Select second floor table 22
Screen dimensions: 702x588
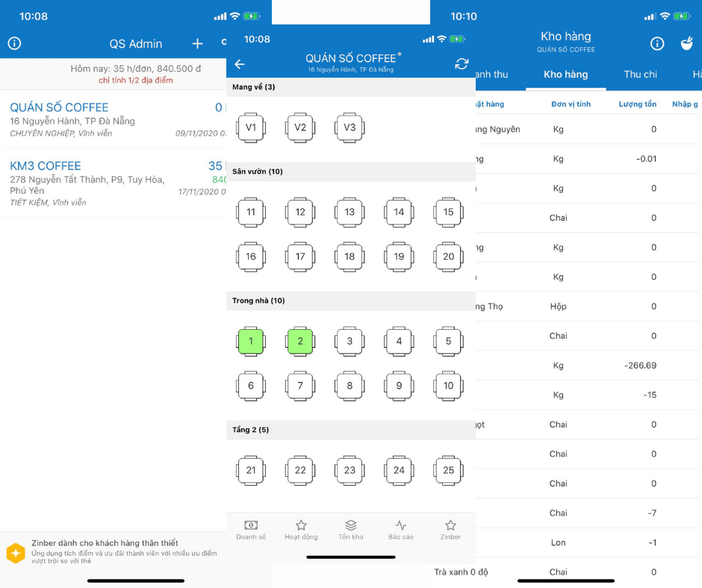tap(300, 470)
